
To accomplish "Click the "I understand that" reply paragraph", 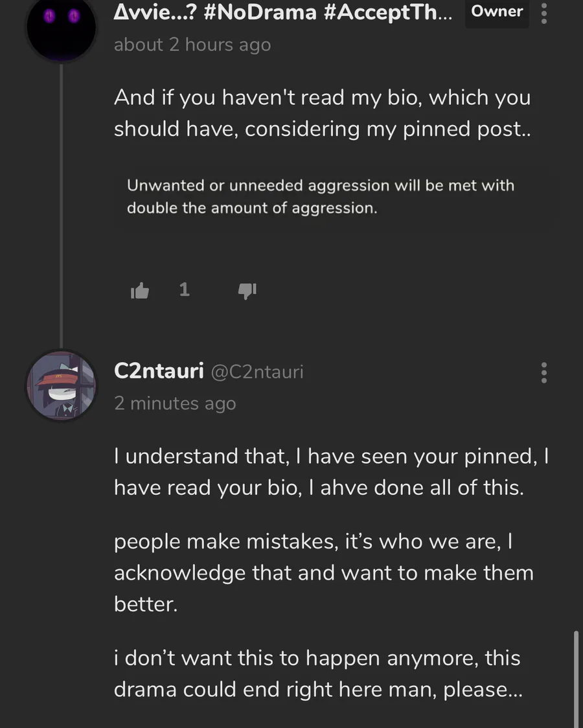I will point(332,472).
